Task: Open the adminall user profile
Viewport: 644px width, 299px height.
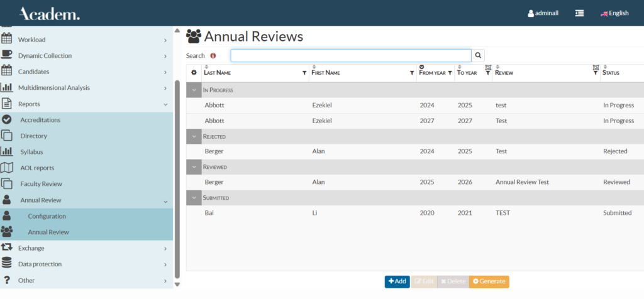Action: click(x=543, y=13)
